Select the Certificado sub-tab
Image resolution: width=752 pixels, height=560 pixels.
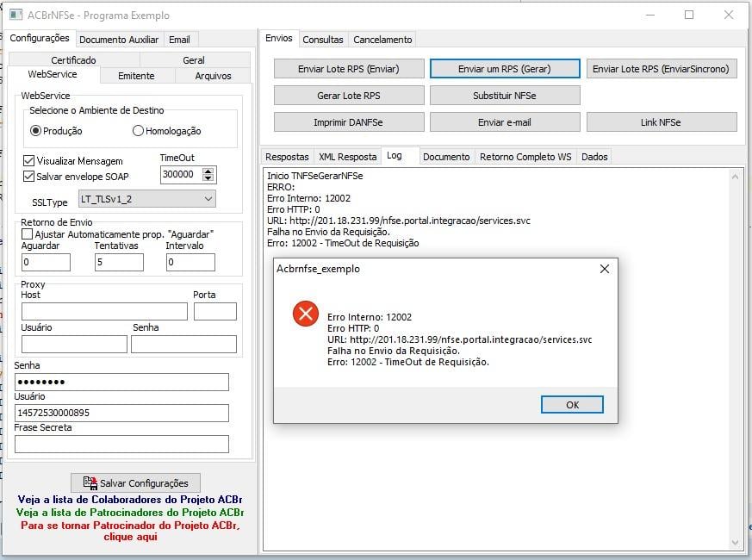[74, 60]
